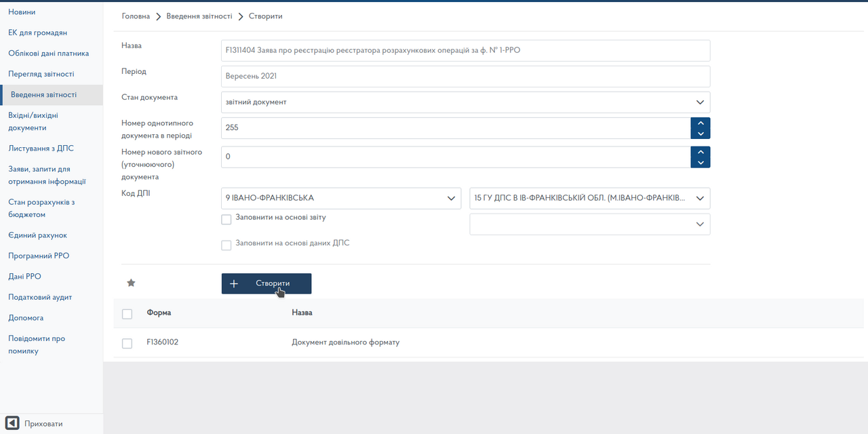The height and width of the screenshot is (434, 868).
Task: Open Програмний РРО in sidebar
Action: tap(39, 256)
